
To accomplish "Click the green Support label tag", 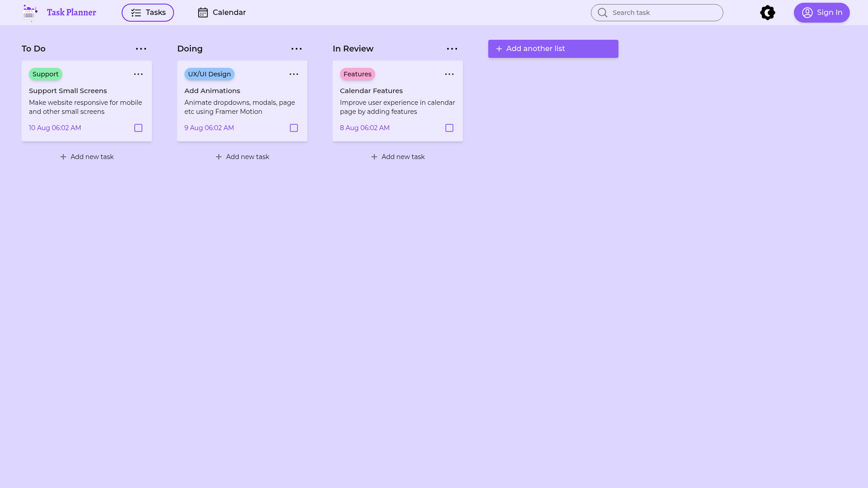I will coord(46,74).
